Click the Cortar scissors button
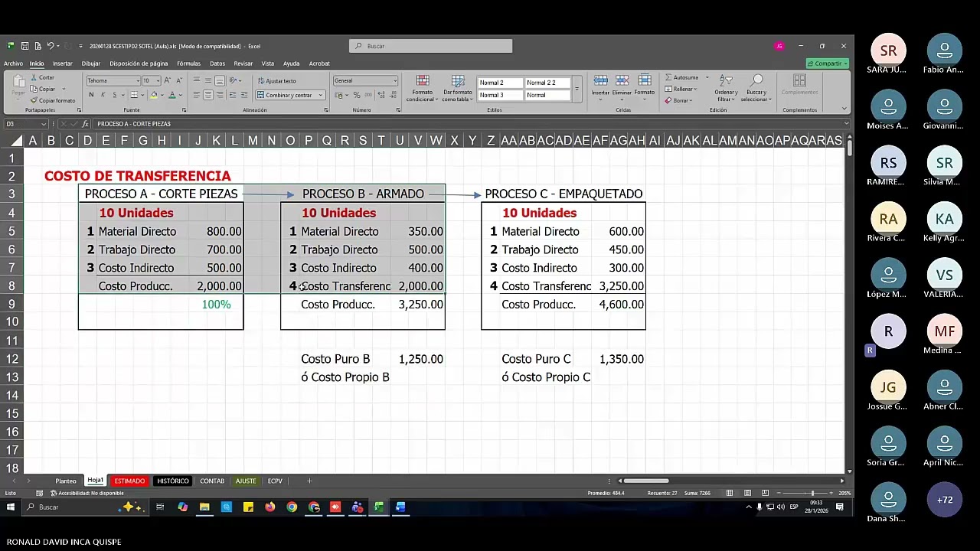The width and height of the screenshot is (980, 551). point(42,77)
